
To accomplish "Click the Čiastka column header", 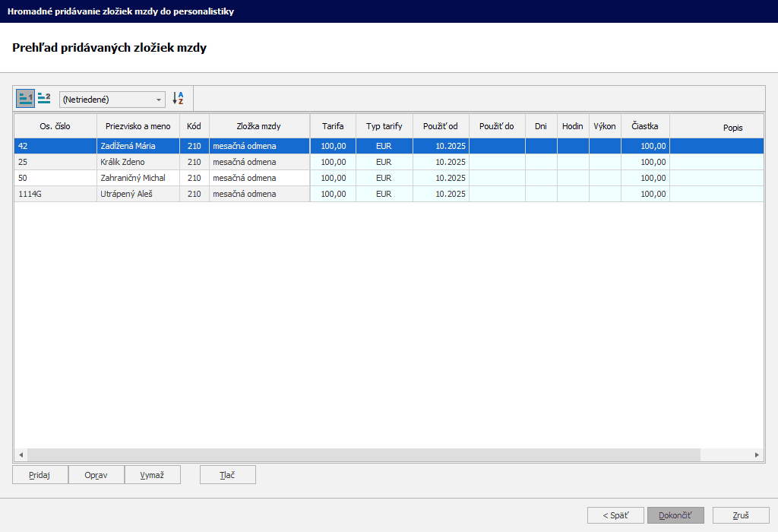I will click(644, 126).
